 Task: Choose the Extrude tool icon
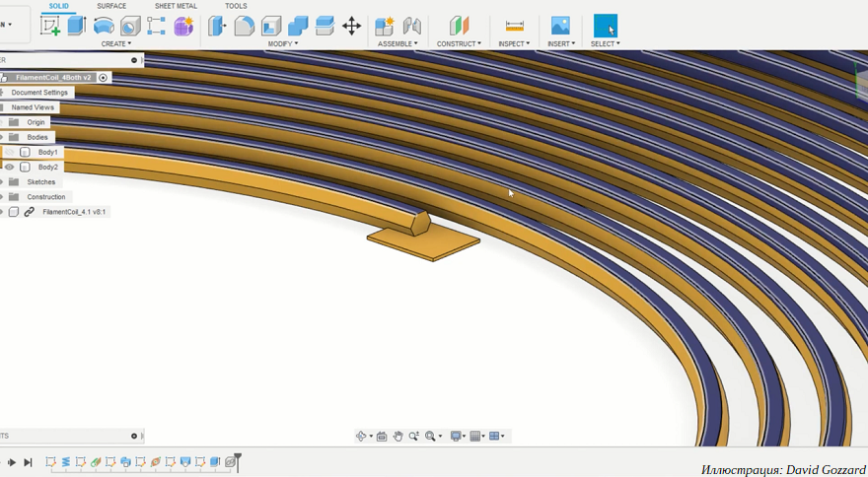tap(76, 26)
